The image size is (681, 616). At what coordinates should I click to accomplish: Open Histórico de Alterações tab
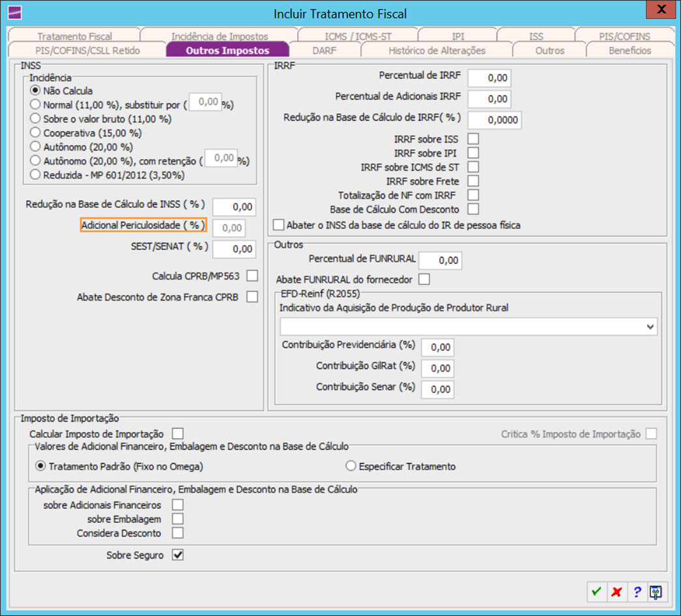(x=437, y=50)
